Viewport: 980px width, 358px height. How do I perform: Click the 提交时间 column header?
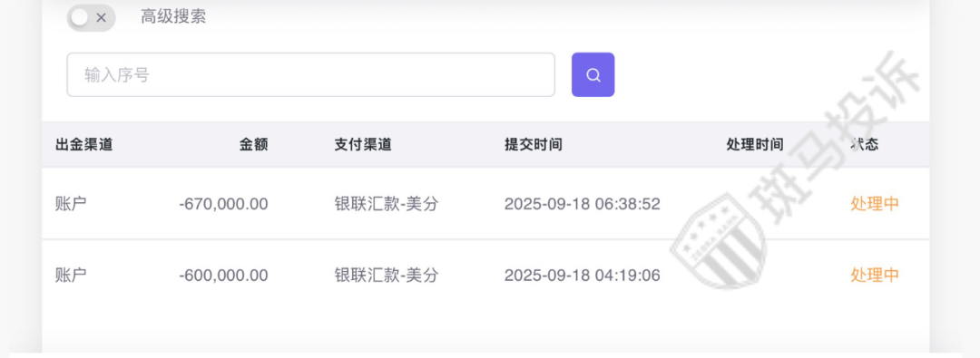click(534, 145)
